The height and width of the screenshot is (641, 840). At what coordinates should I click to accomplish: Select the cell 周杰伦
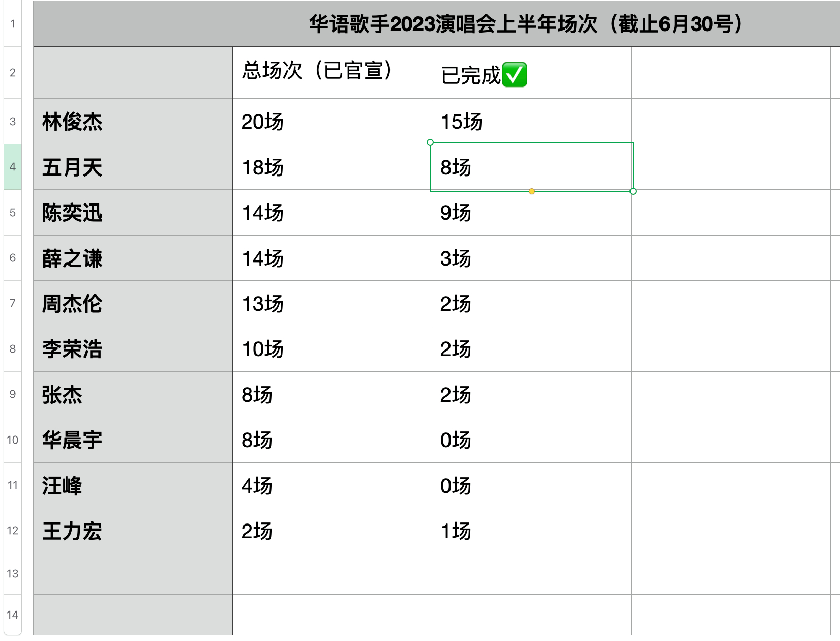pyautogui.click(x=133, y=303)
